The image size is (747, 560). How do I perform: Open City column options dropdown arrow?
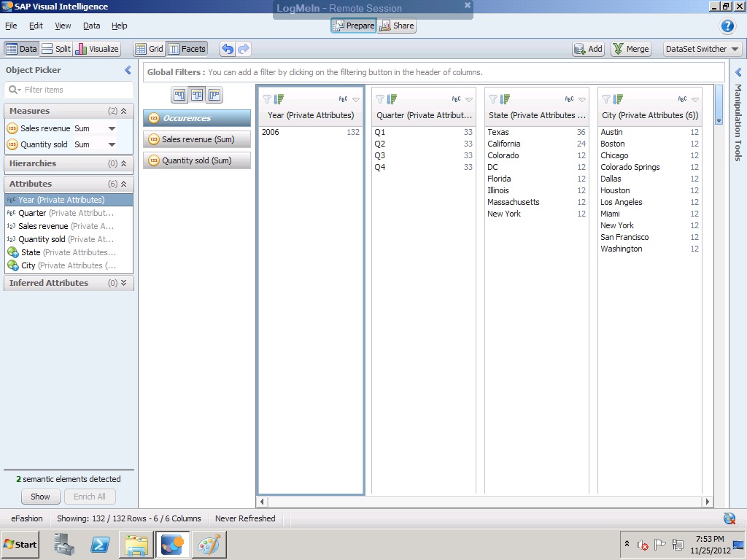695,99
